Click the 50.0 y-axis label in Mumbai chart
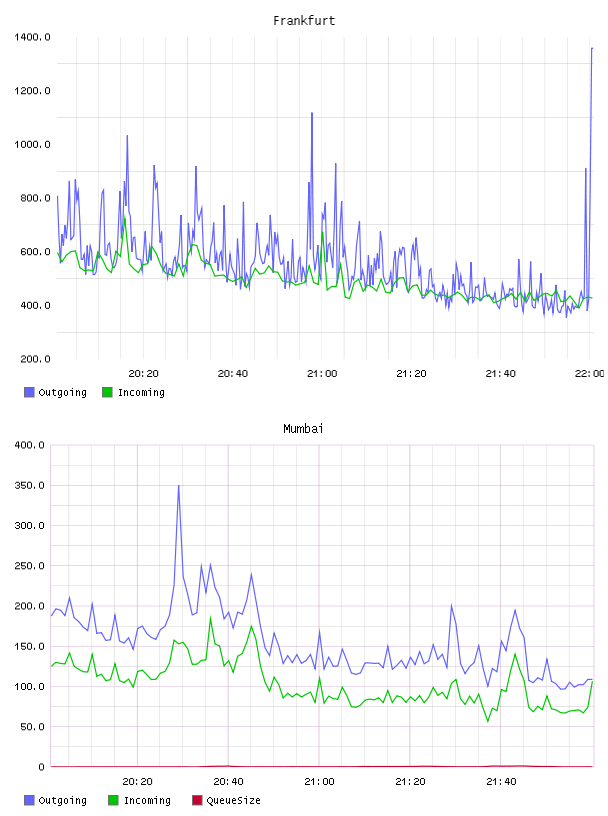The image size is (608, 816). 32,726
